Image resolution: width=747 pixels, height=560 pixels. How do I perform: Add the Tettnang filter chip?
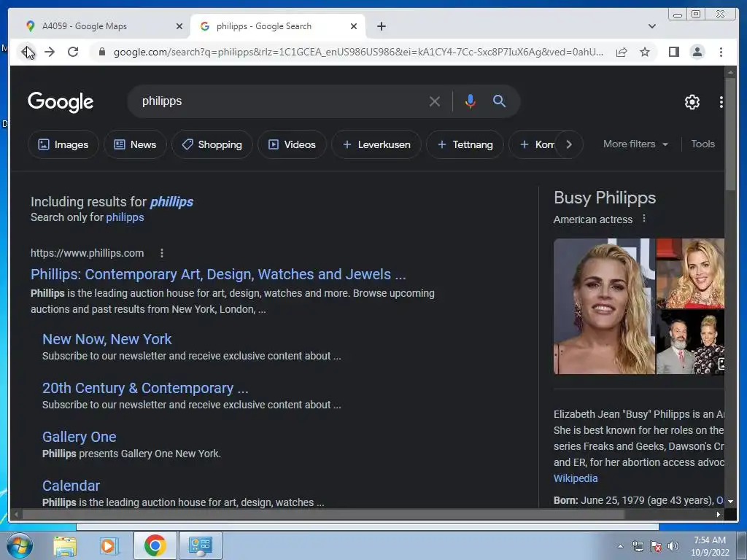465,144
